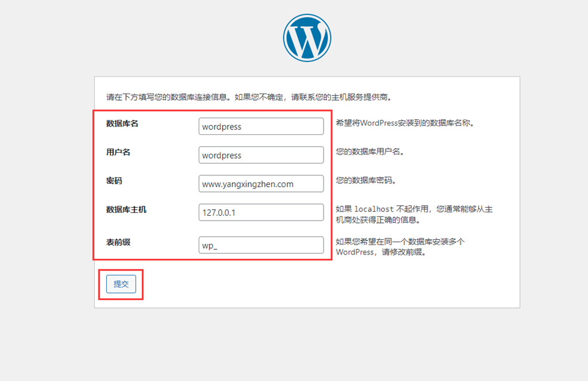The height and width of the screenshot is (381, 588).
Task: Click the 用户名 label
Action: pyautogui.click(x=118, y=152)
